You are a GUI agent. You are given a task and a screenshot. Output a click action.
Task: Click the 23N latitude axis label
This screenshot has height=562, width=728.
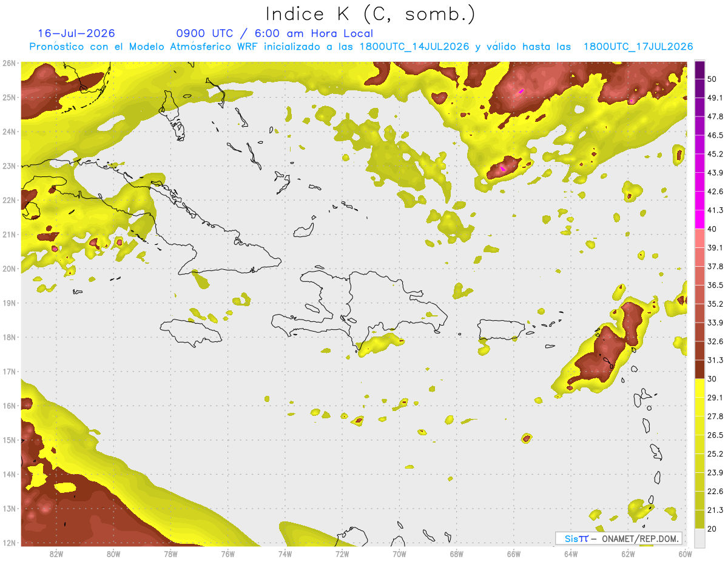pyautogui.click(x=9, y=166)
